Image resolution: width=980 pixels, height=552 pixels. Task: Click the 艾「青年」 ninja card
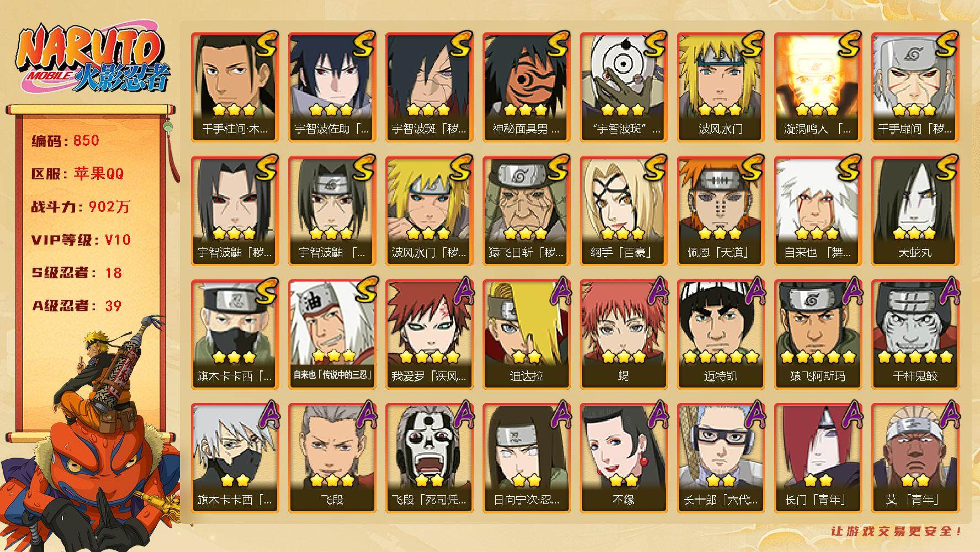pos(915,458)
